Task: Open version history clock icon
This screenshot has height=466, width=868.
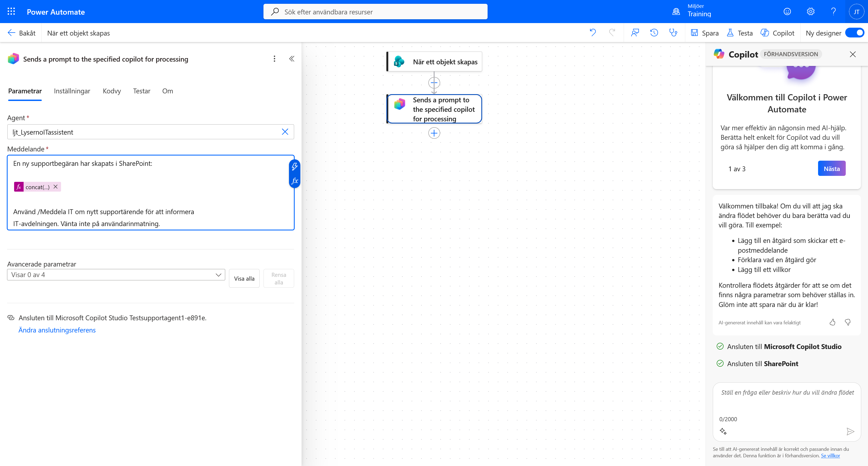Action: click(654, 33)
